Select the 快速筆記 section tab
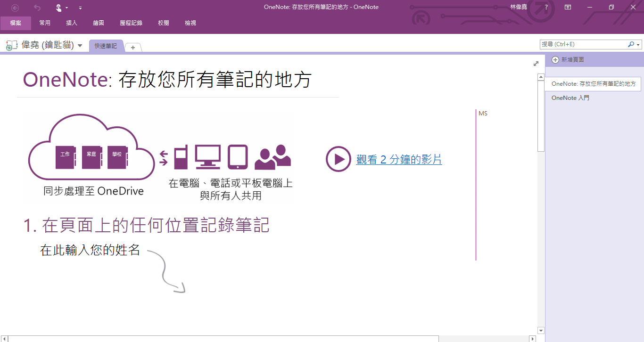The height and width of the screenshot is (342, 644). point(106,46)
